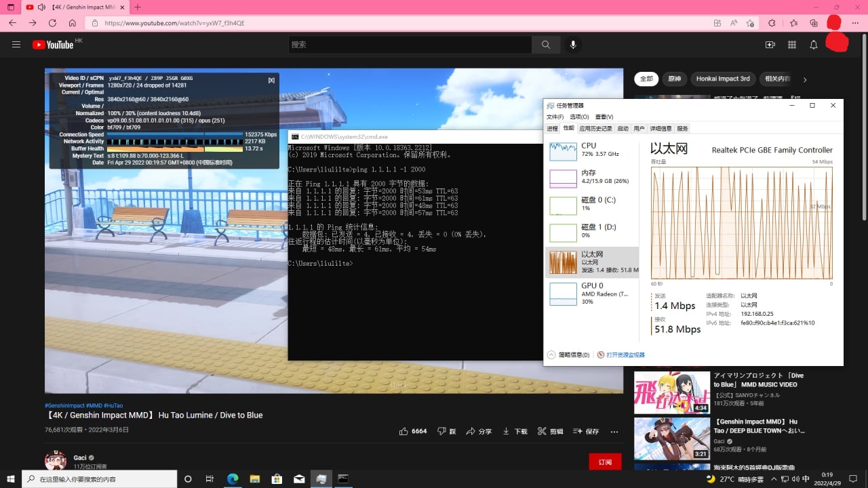Switch to 进程 tab in Task Manager
868x488 pixels.
click(552, 128)
